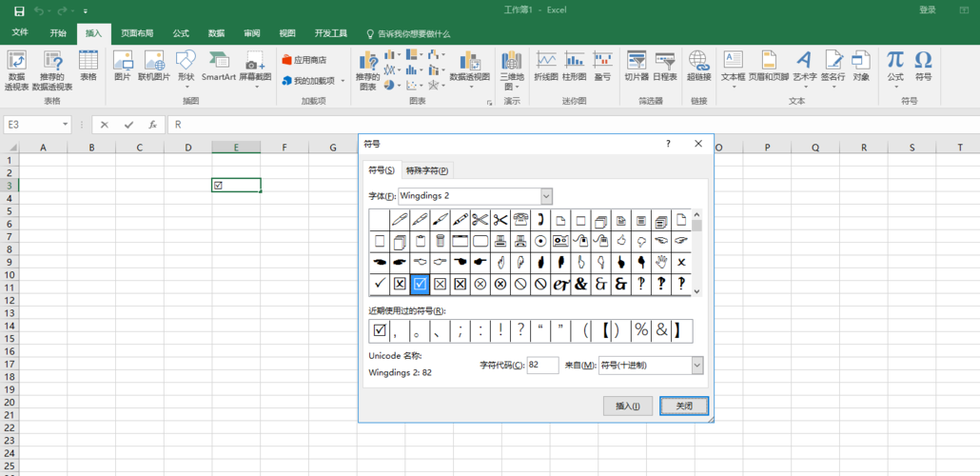Click the 符号 omega icon in ribbon
The height and width of the screenshot is (476, 980).
(923, 64)
